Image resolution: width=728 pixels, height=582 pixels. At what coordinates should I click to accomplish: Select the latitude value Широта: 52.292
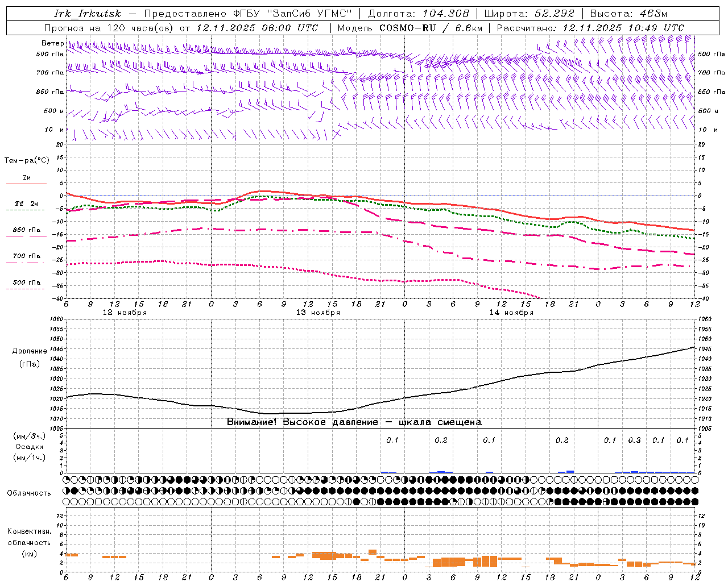tap(530, 14)
